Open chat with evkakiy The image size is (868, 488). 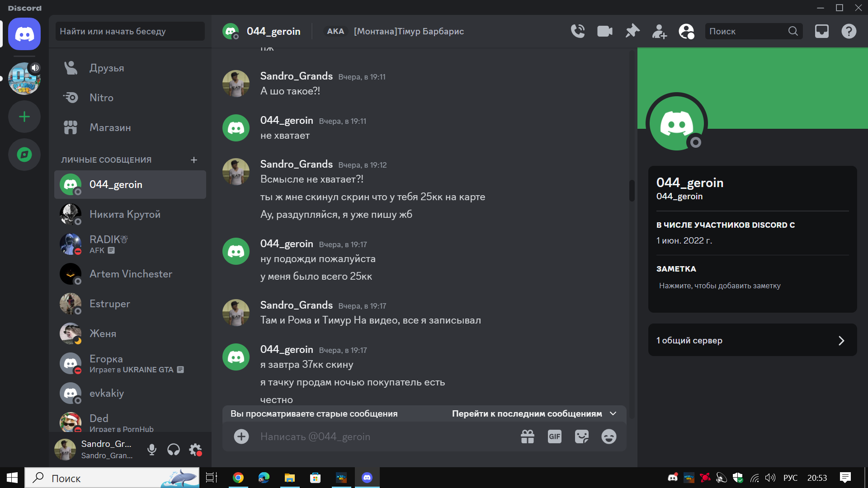tap(130, 393)
